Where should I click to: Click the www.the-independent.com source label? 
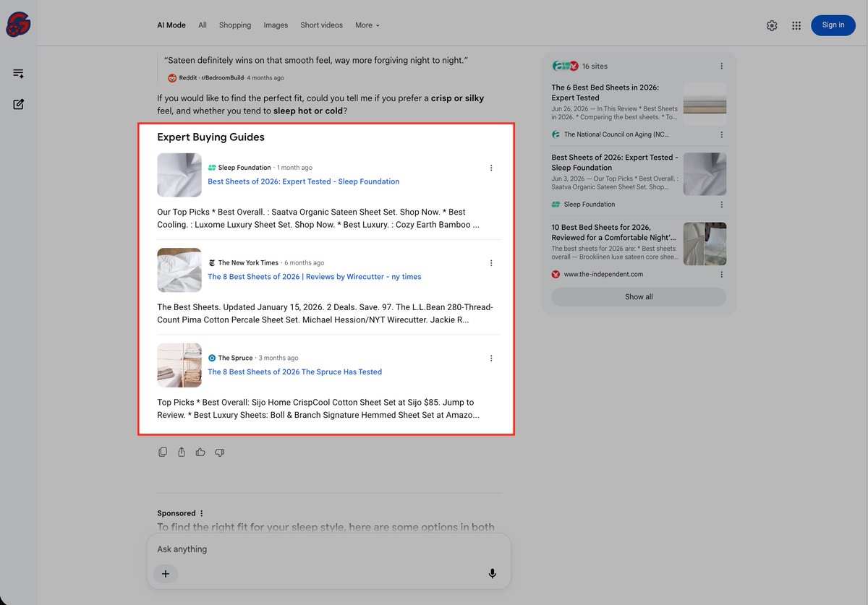point(603,275)
